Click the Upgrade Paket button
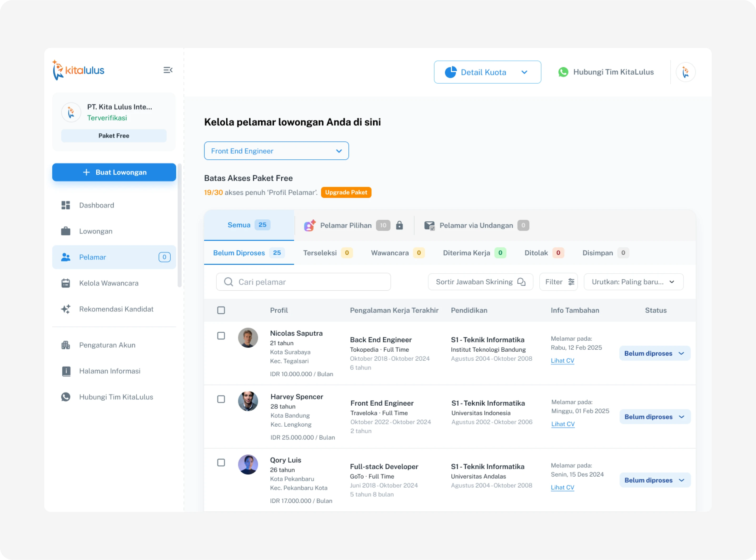Viewport: 756px width, 560px height. pos(346,193)
